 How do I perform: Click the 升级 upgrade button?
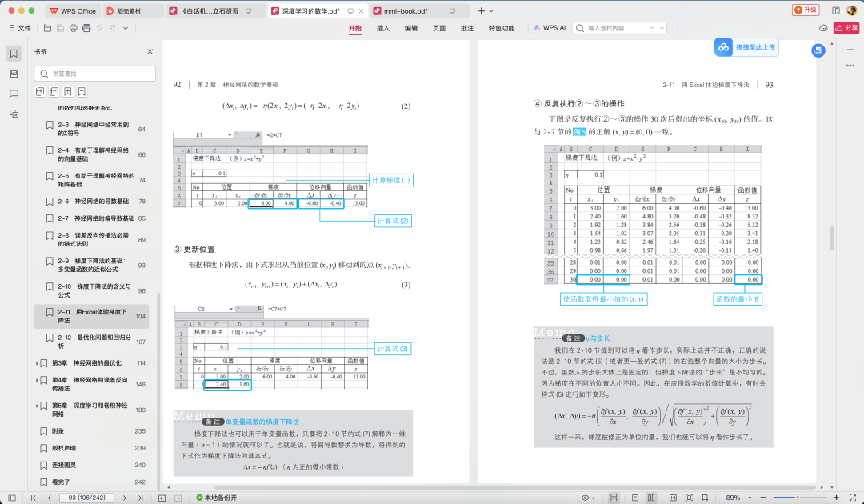point(806,10)
